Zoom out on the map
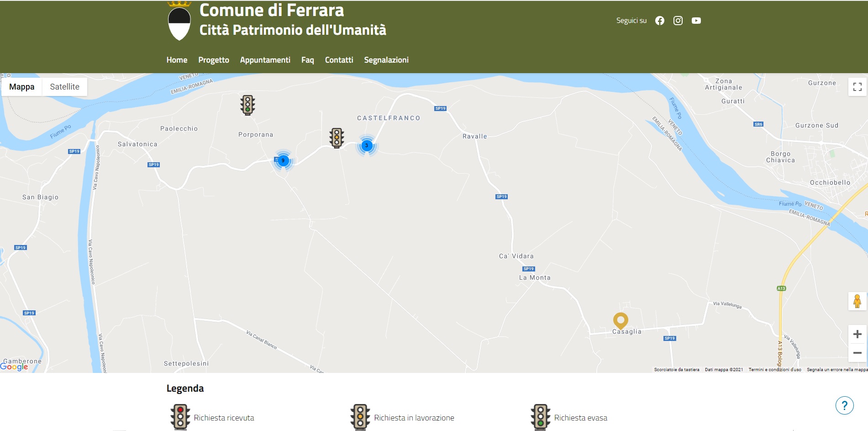This screenshot has height=431, width=868. click(x=857, y=353)
